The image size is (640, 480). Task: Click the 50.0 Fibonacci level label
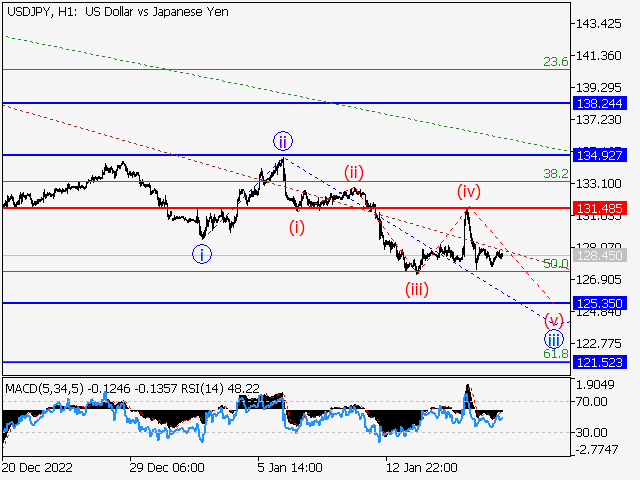pyautogui.click(x=556, y=264)
